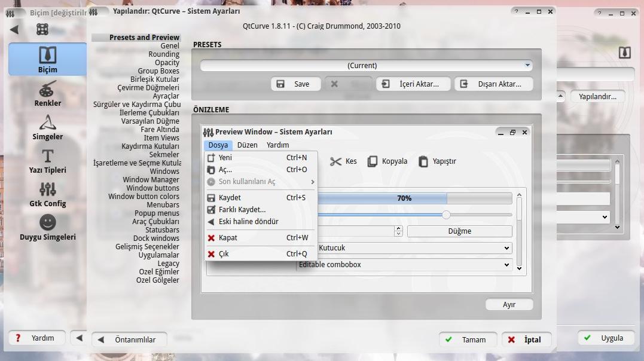Select the Rounding category
The height and width of the screenshot is (361, 644).
point(163,54)
